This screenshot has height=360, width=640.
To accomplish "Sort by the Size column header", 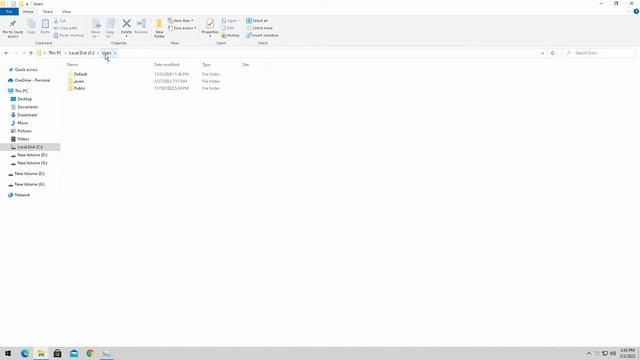I will coord(245,64).
